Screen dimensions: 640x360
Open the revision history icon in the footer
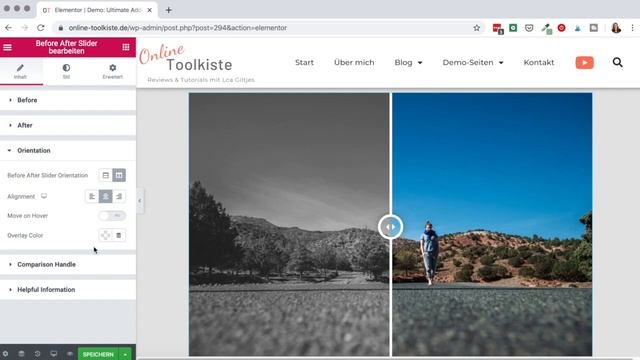coord(38,354)
